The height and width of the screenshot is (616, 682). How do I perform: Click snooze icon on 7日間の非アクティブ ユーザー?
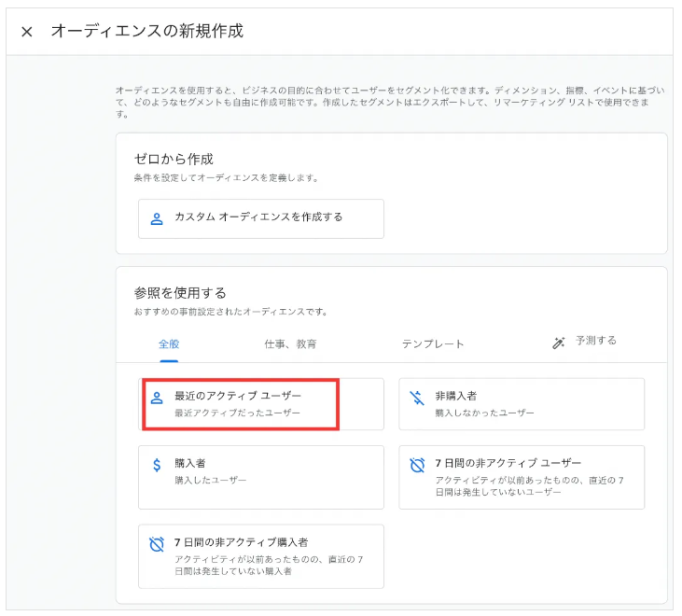click(x=417, y=465)
